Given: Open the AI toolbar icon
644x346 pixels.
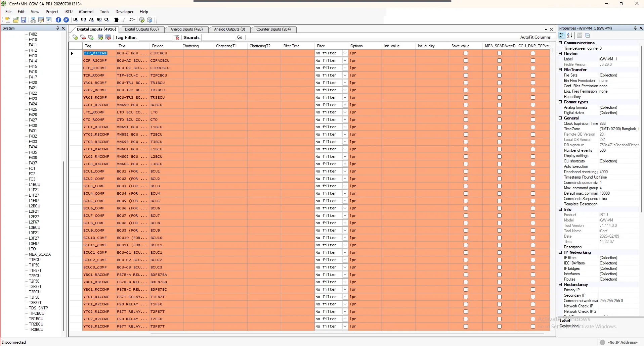Looking at the screenshot, I should (x=91, y=20).
